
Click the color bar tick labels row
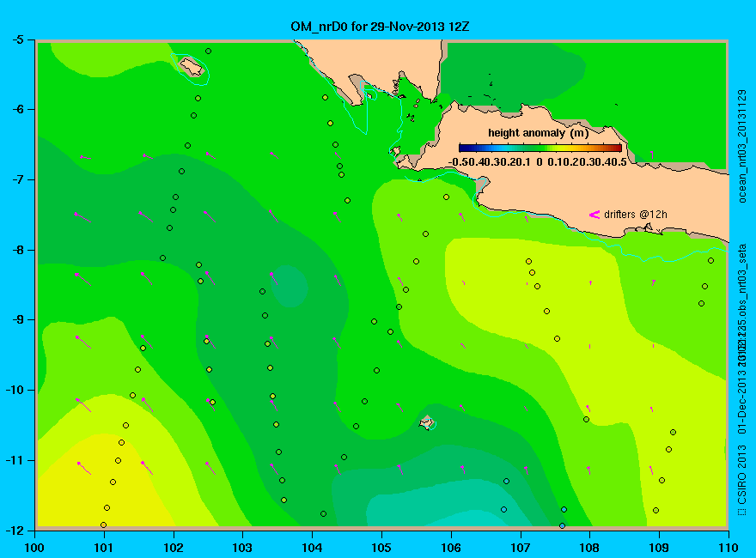[x=538, y=162]
